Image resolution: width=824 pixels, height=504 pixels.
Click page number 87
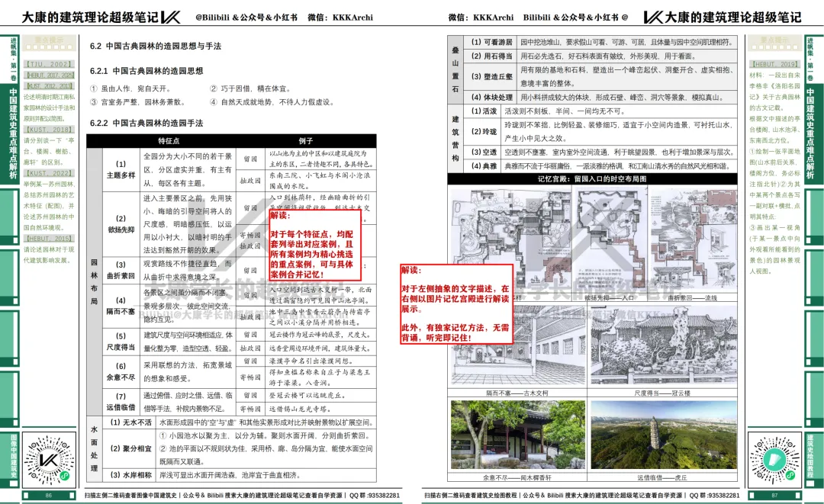click(774, 495)
